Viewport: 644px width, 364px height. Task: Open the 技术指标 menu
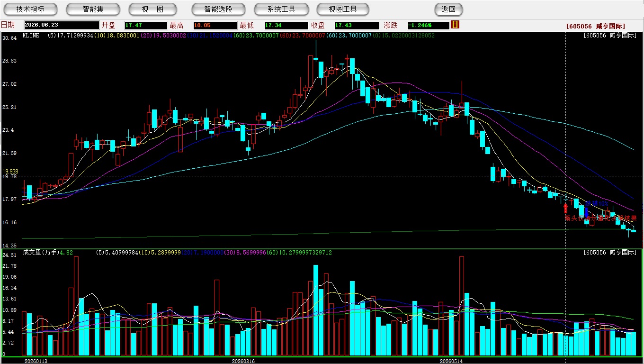[30, 9]
